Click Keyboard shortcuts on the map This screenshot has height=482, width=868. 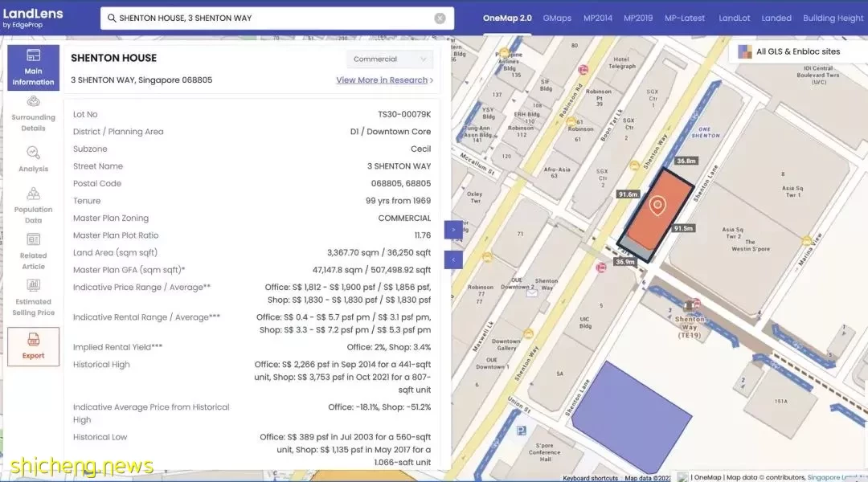point(590,478)
